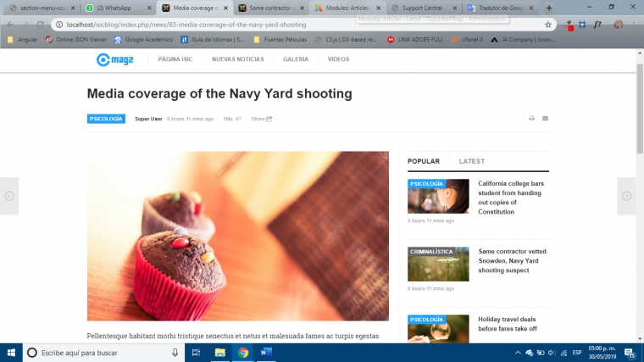Screen dimensions: 644x362
Task: Click the f? browser extension icon
Action: (597, 25)
